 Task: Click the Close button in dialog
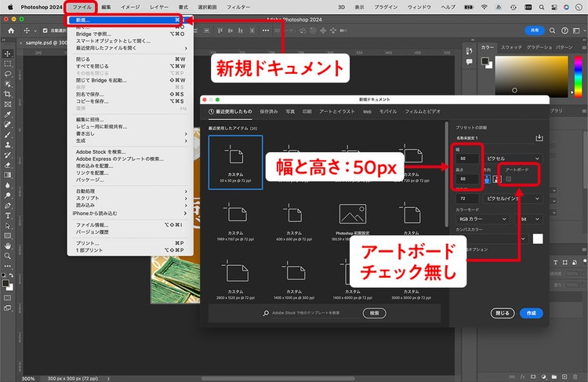pos(502,313)
